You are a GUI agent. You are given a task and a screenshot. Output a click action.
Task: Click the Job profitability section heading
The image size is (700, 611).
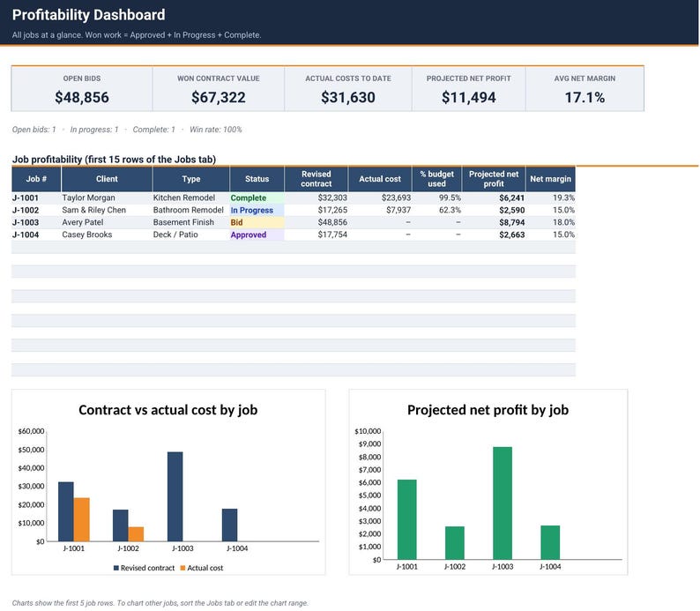(114, 160)
